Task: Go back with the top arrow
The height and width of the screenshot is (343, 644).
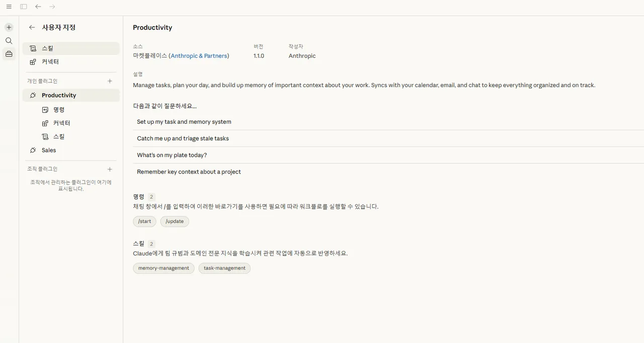Action: 38,7
